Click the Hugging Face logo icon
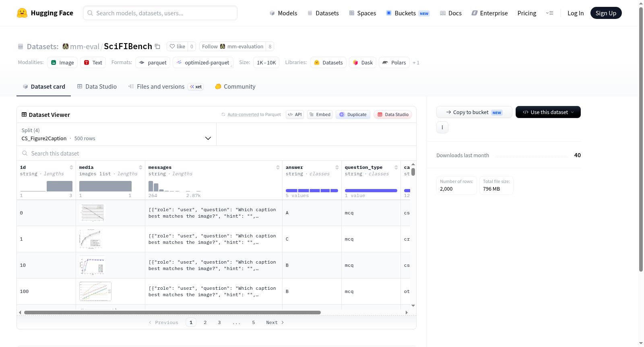 pyautogui.click(x=22, y=13)
